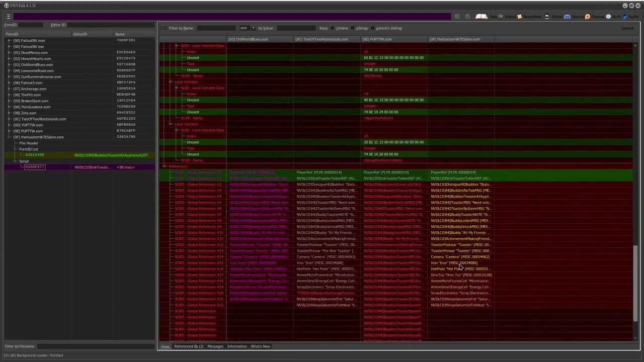This screenshot has width=644, height=362.
Task: Click the PayPal icon
Action: tap(624, 17)
